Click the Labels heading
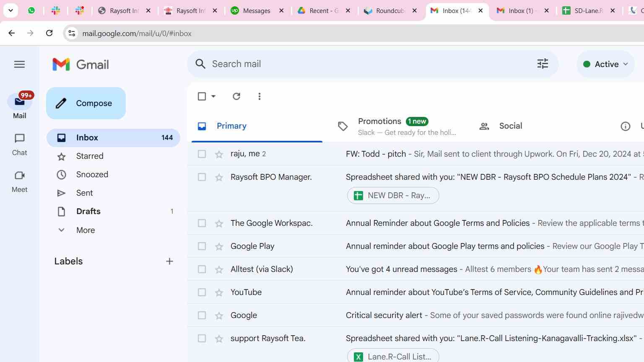644x362 pixels. [68, 261]
